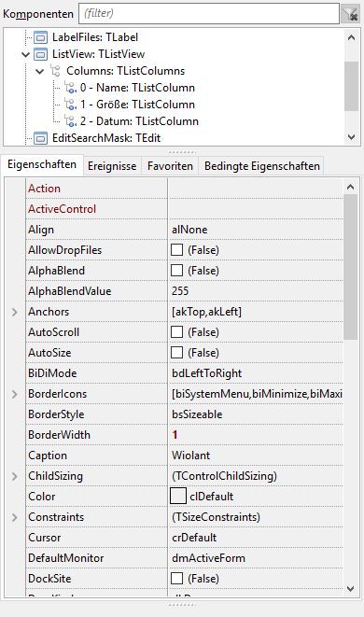Select 2 - Datum: TListColumn item
Viewport: 364px width, 617px height.
pyautogui.click(x=139, y=121)
